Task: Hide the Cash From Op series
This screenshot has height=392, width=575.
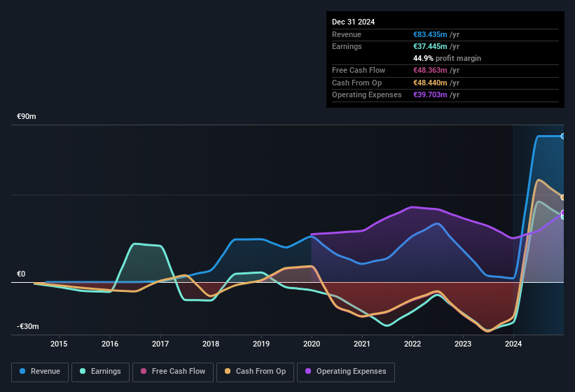Action: click(254, 372)
